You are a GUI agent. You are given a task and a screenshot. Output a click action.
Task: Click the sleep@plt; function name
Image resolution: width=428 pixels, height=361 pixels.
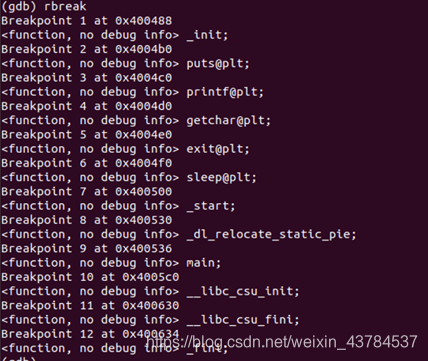(222, 177)
